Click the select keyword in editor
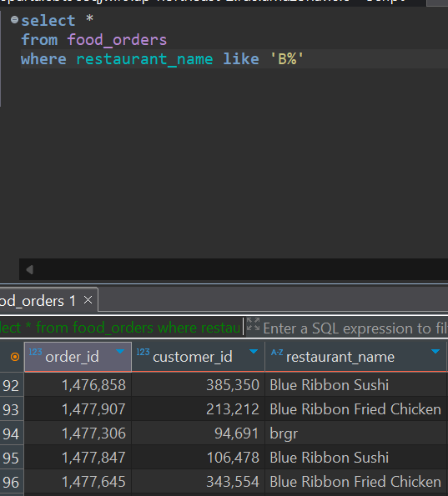 click(48, 21)
